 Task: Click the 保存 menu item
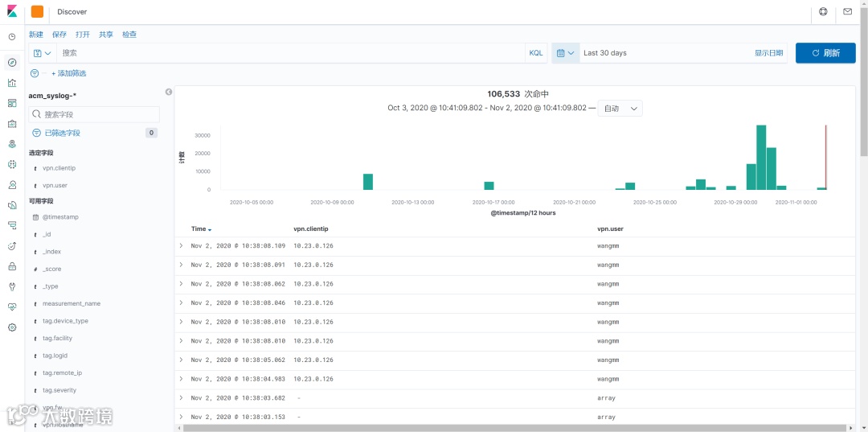(59, 35)
